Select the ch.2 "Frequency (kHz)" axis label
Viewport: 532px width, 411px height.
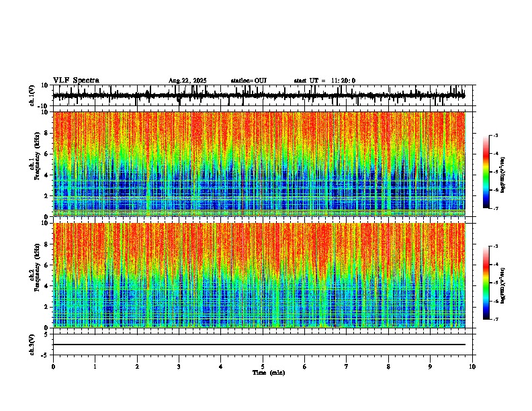(37, 267)
